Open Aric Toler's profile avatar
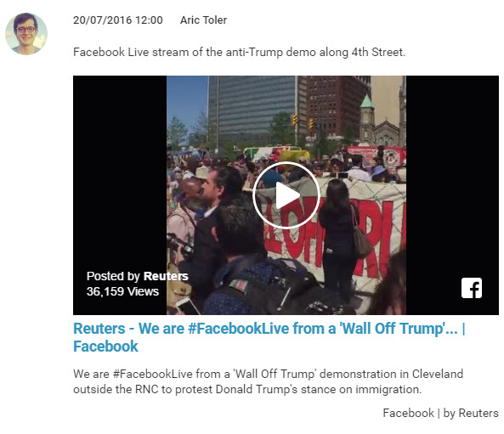Image resolution: width=504 pixels, height=434 pixels. 26,34
